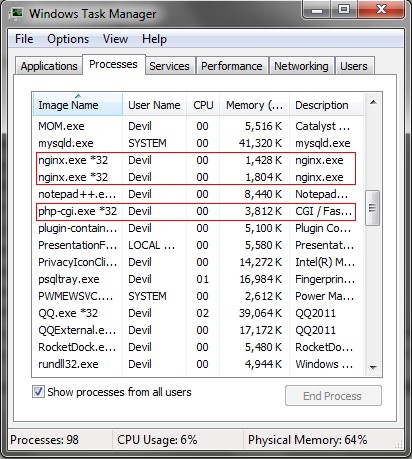Select the psqltray.exe process
This screenshot has width=412, height=459.
(198, 279)
